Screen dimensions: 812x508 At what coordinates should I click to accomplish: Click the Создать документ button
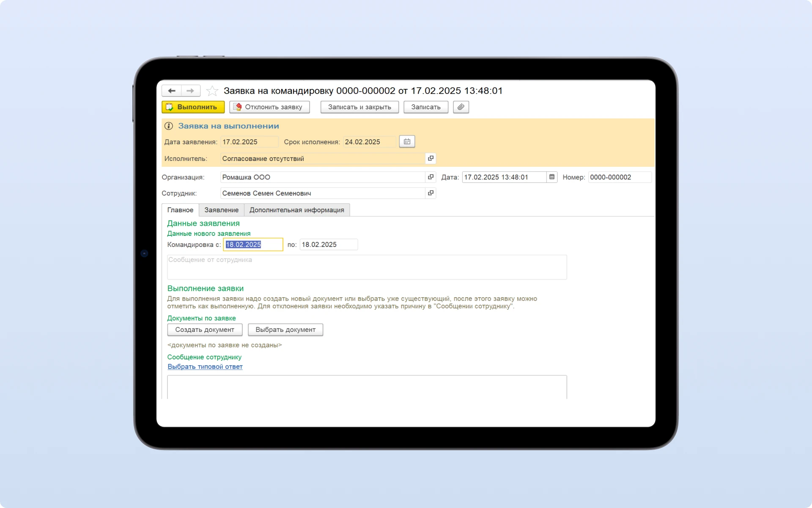[x=205, y=330]
